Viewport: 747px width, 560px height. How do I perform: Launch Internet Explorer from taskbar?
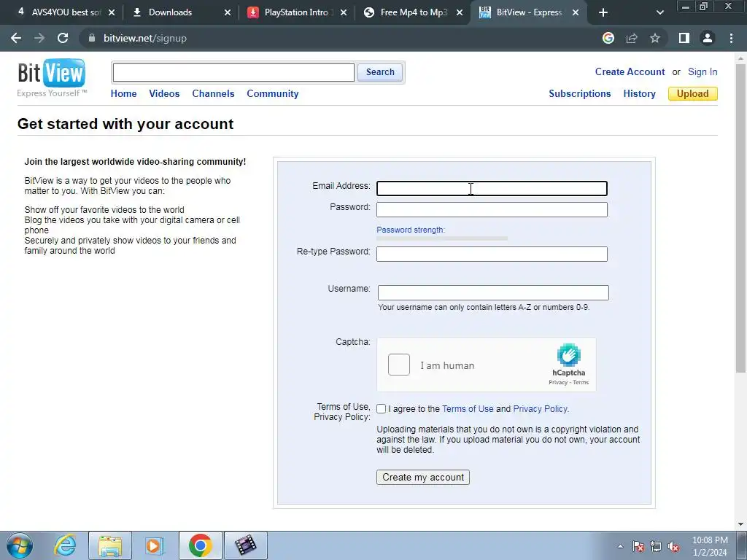[x=65, y=545]
